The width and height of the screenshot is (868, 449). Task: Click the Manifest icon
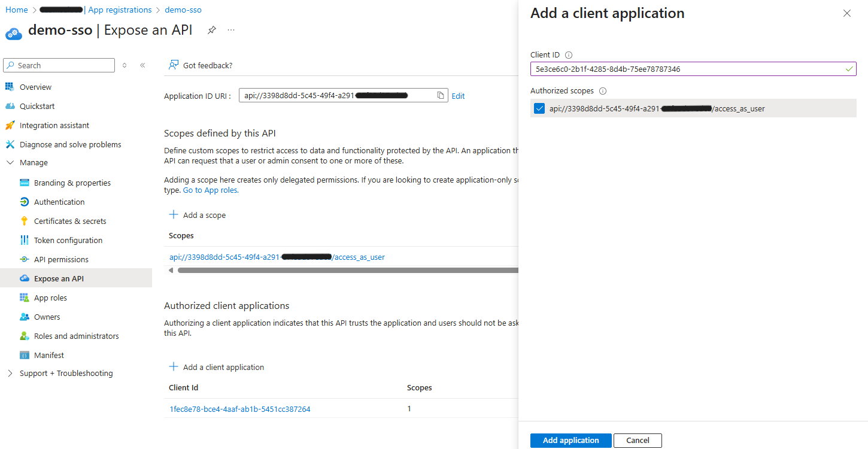[x=24, y=355]
